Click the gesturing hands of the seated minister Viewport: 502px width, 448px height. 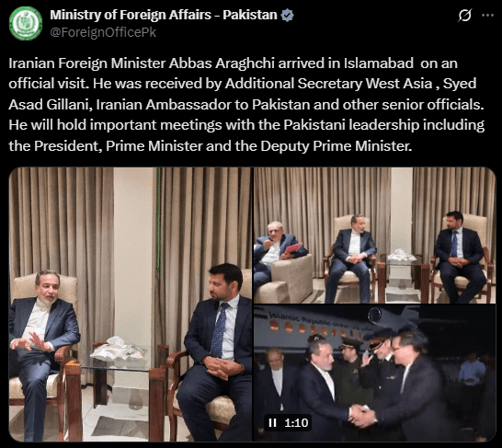31,342
